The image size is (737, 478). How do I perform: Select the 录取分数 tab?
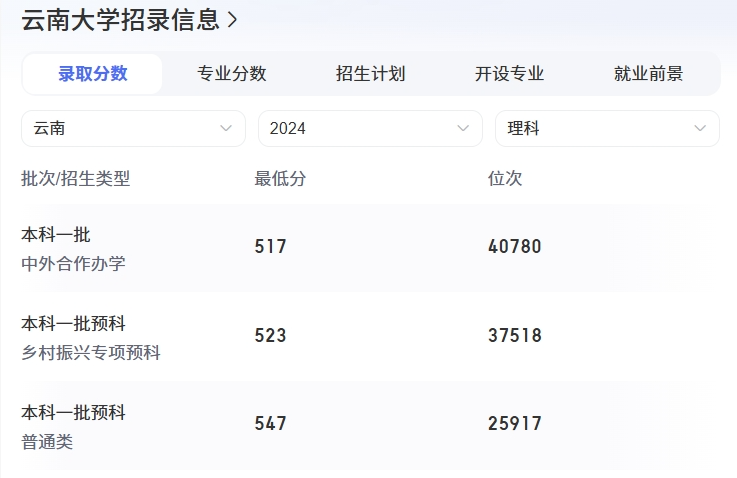pos(93,74)
